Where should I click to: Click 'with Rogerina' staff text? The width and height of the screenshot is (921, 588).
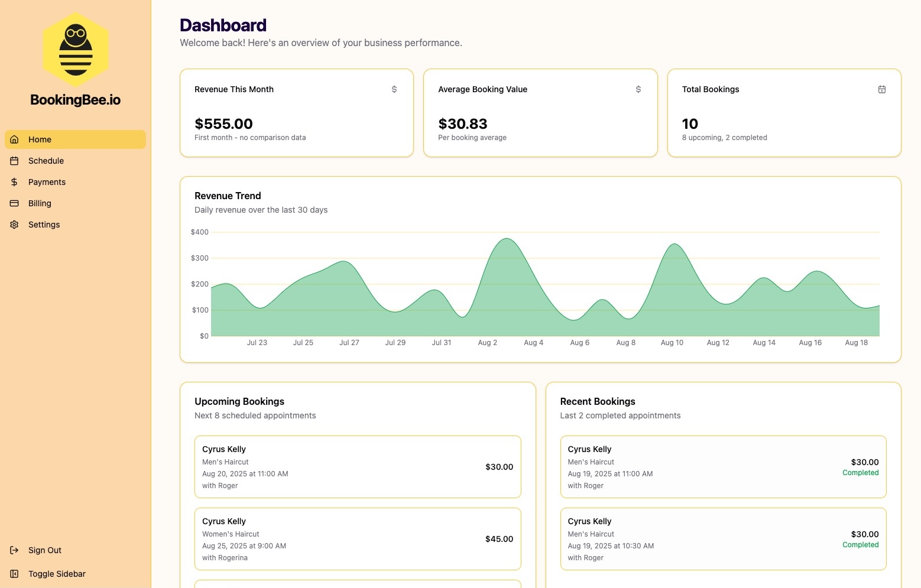(225, 558)
